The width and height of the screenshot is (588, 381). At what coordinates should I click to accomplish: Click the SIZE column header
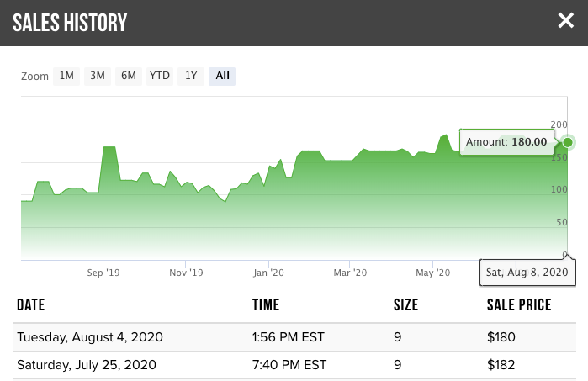pyautogui.click(x=405, y=305)
